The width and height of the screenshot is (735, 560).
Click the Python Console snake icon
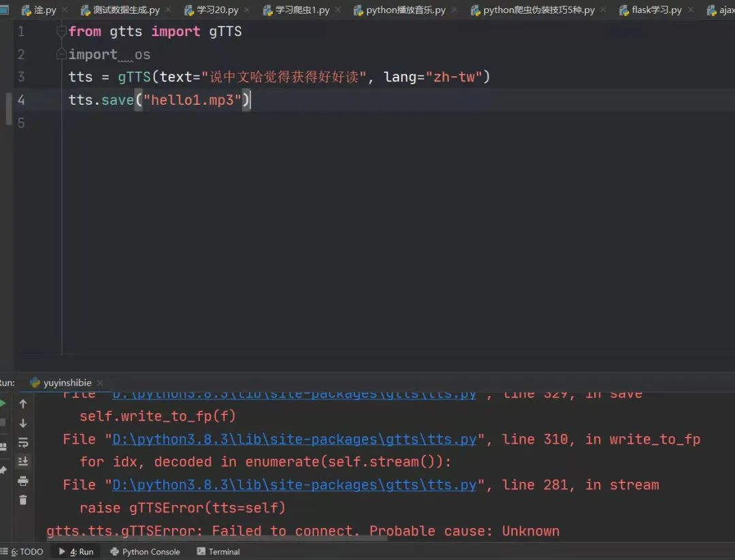pos(114,552)
